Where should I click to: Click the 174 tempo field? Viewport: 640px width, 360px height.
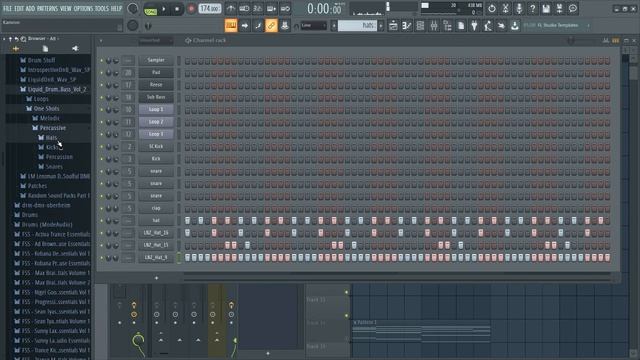(x=209, y=9)
